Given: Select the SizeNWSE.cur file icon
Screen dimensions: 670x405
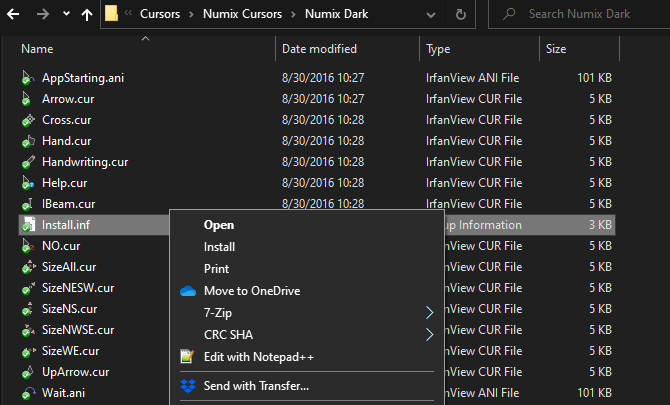Looking at the screenshot, I should tap(28, 330).
